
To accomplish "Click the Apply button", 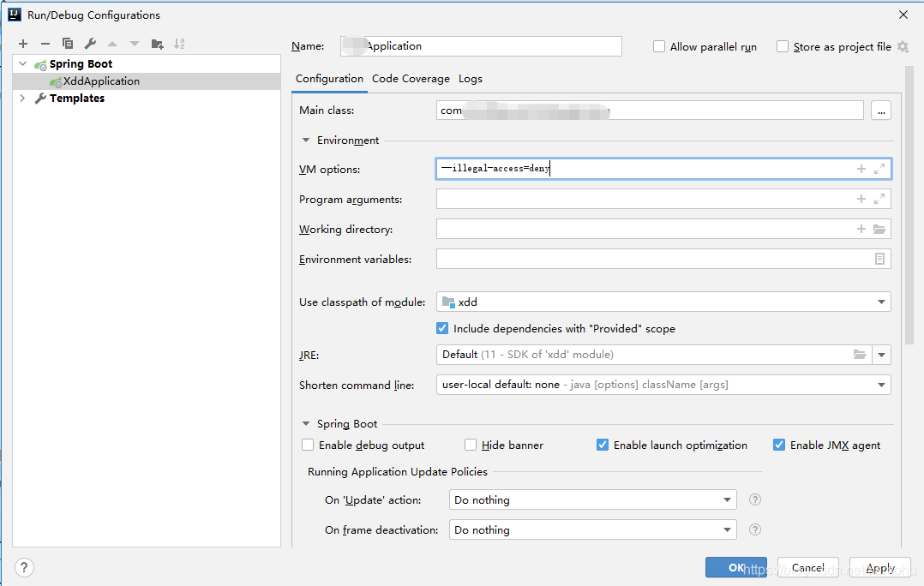I will [x=880, y=568].
